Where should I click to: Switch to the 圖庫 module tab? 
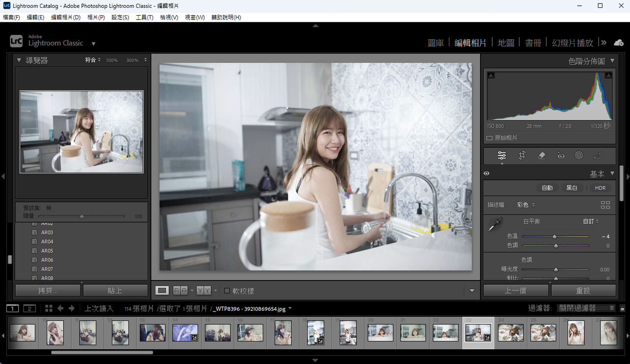click(x=436, y=43)
